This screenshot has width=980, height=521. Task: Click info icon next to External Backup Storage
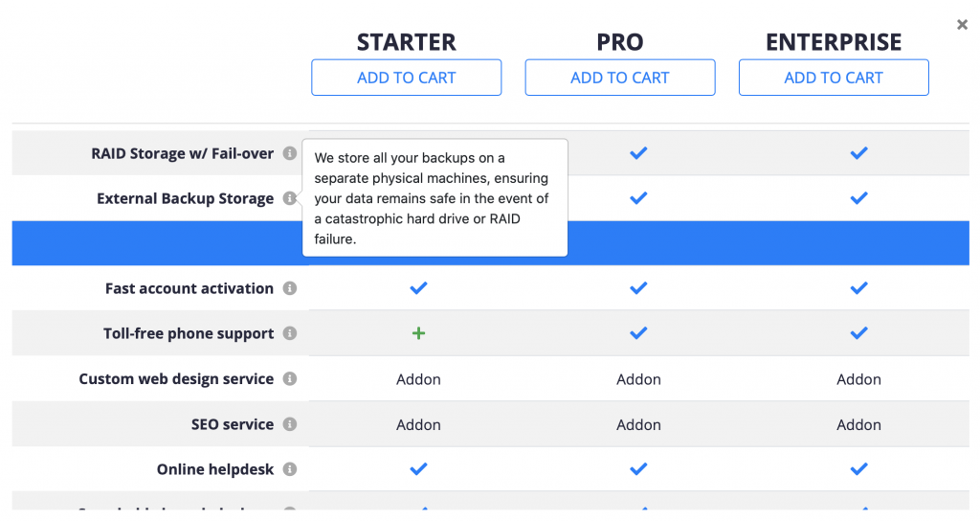pyautogui.click(x=290, y=198)
